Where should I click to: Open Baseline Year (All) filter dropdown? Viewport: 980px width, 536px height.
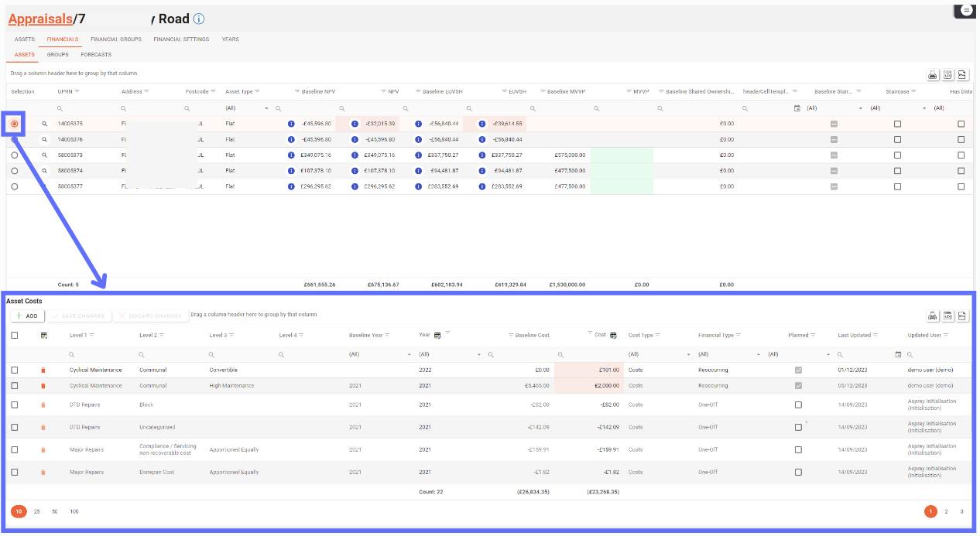380,354
